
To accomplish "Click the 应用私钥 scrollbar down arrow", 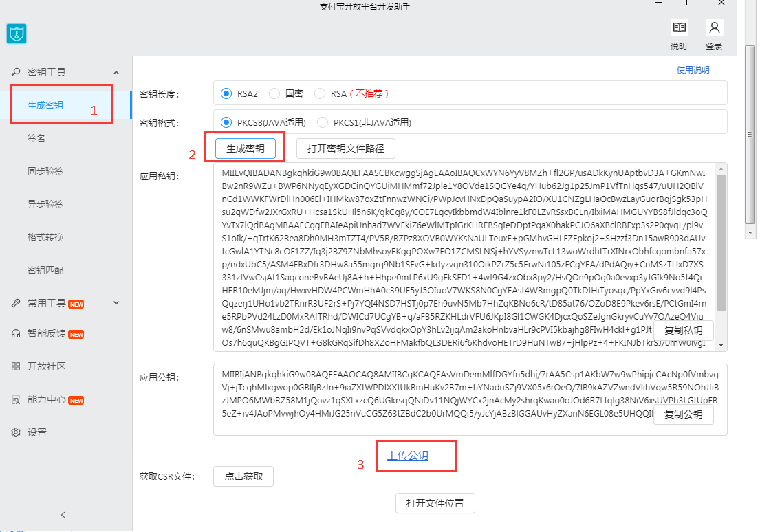I will pos(721,345).
